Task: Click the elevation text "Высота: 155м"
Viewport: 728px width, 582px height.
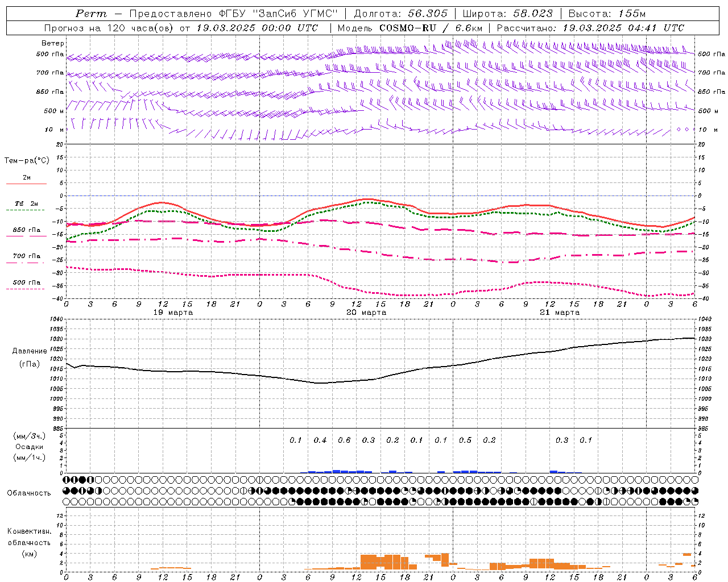Action: [x=607, y=14]
